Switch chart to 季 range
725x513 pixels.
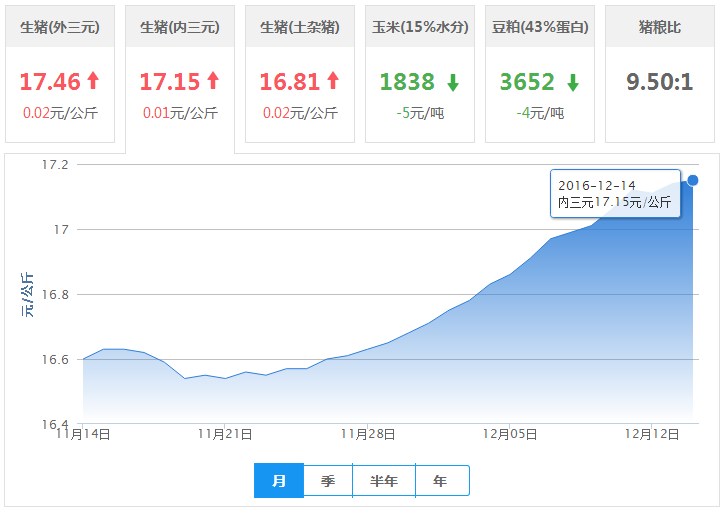[x=328, y=481]
